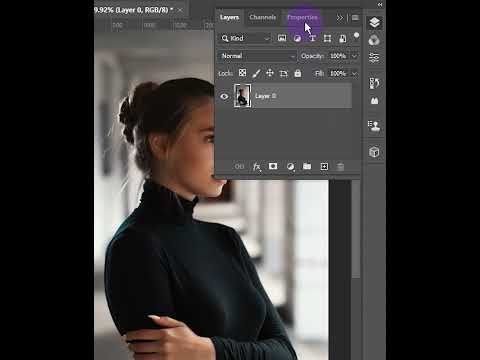Select the Layer 0 name text
Viewport: 480px width, 360px height.
(265, 96)
